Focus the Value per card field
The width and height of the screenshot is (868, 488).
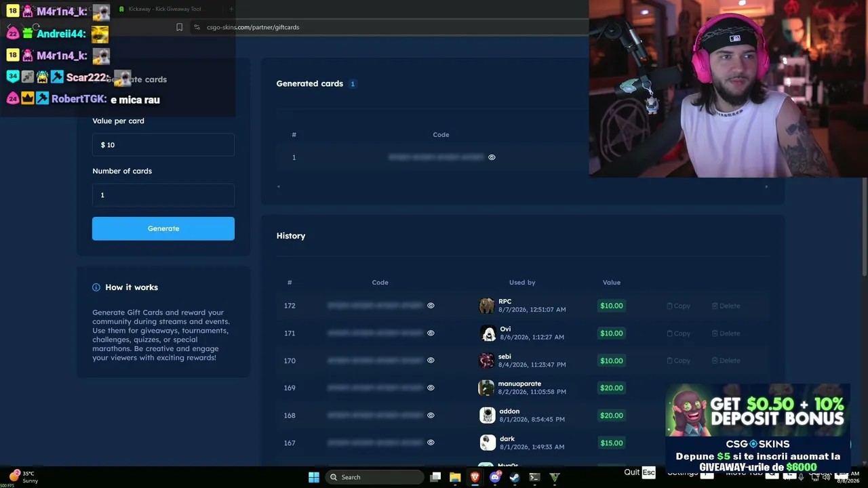pos(163,145)
